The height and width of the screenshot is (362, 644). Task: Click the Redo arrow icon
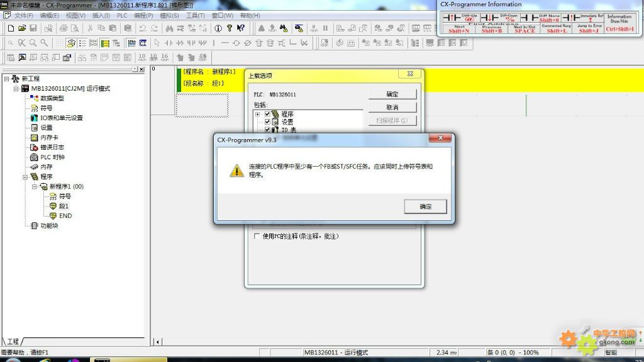154,28
